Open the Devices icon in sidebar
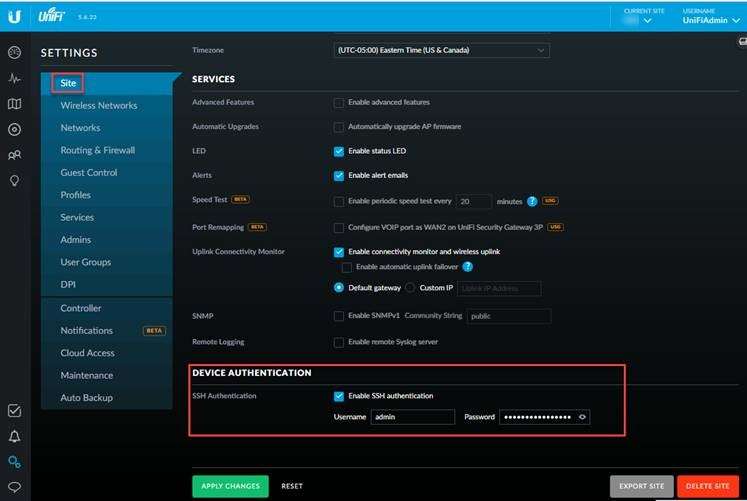This screenshot has width=747, height=501. click(14, 129)
